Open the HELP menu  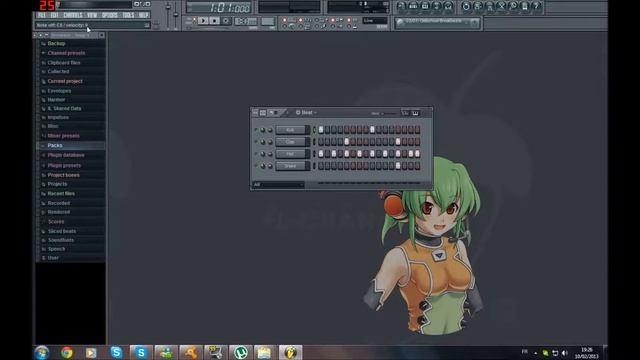pyautogui.click(x=143, y=15)
